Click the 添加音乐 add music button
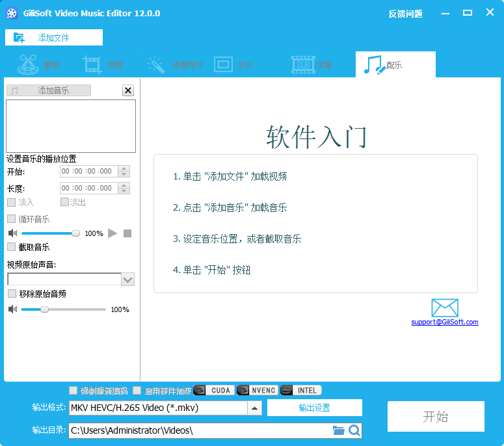Image resolution: width=504 pixels, height=446 pixels. [x=49, y=90]
